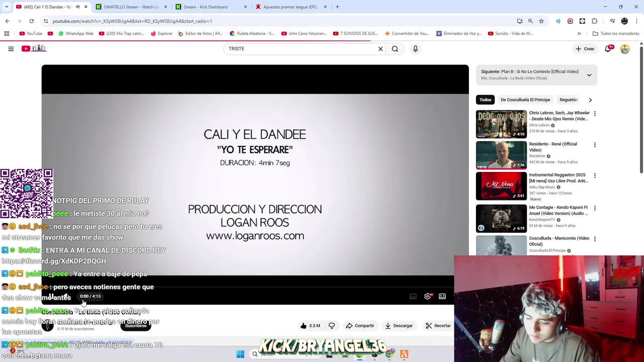The image size is (644, 362).
Task: Open Chrome media controls icon
Action: (612, 21)
